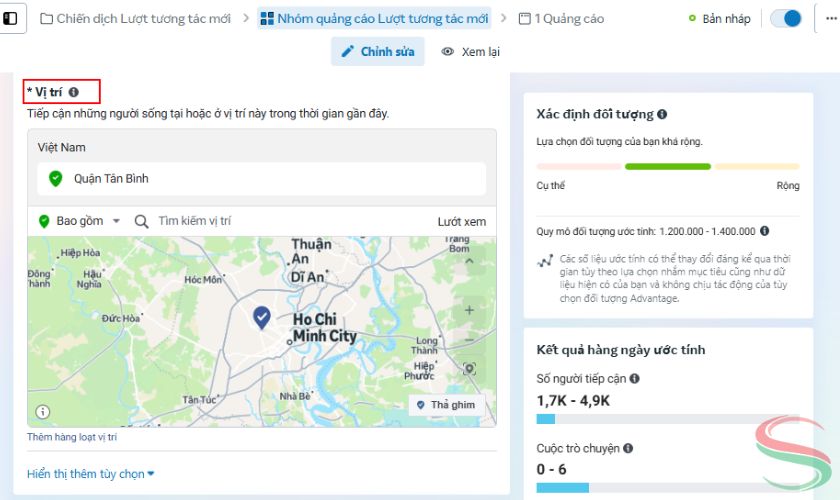The image size is (840, 500).
Task: Click Thêm hàng loạt vị trí link
Action: pos(72,437)
